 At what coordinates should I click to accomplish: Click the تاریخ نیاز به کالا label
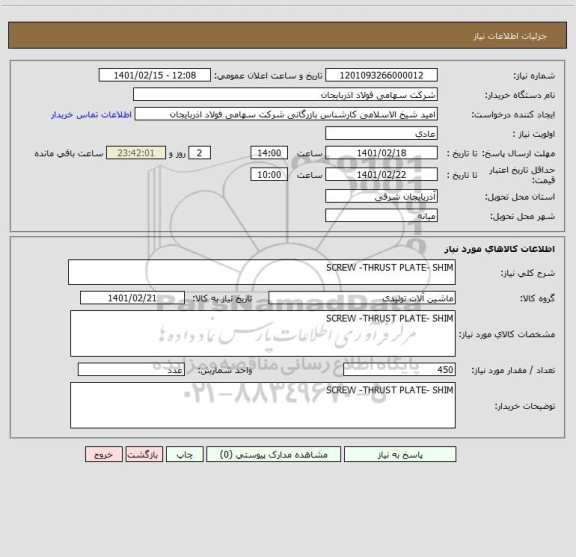point(223,298)
